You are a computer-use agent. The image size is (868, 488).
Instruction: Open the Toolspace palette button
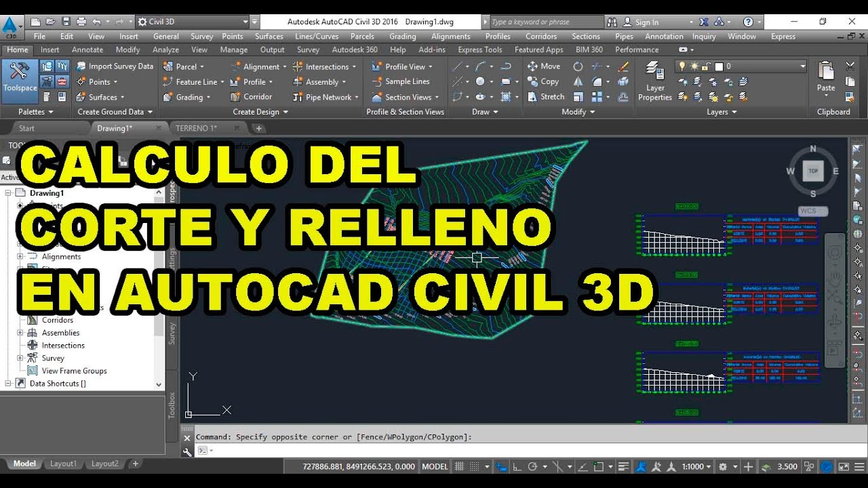pos(20,80)
